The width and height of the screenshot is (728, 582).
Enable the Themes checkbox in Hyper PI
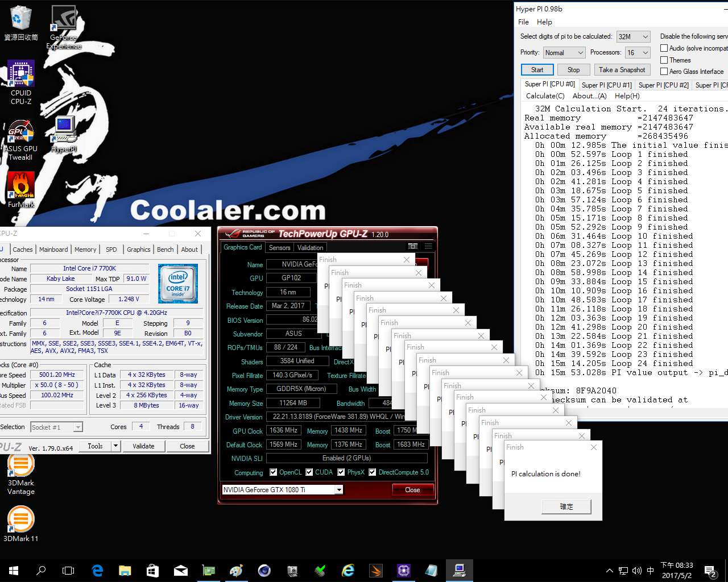pyautogui.click(x=664, y=60)
